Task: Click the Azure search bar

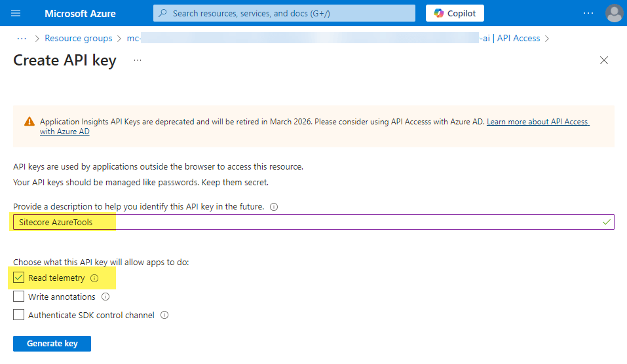Action: click(x=284, y=13)
